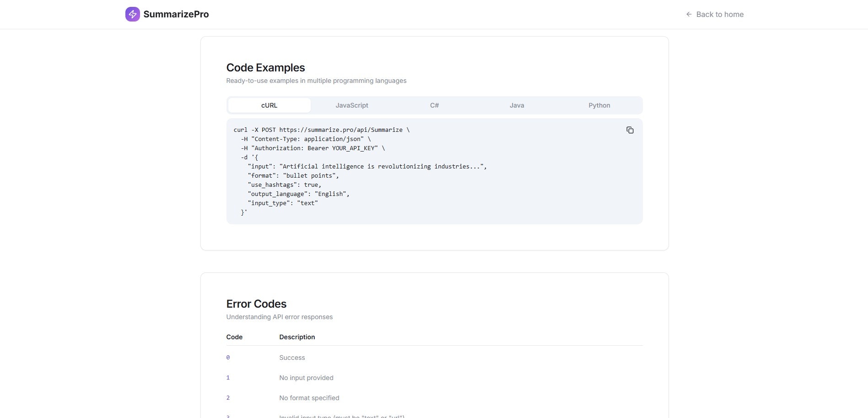Open the C# code example tab

point(434,105)
